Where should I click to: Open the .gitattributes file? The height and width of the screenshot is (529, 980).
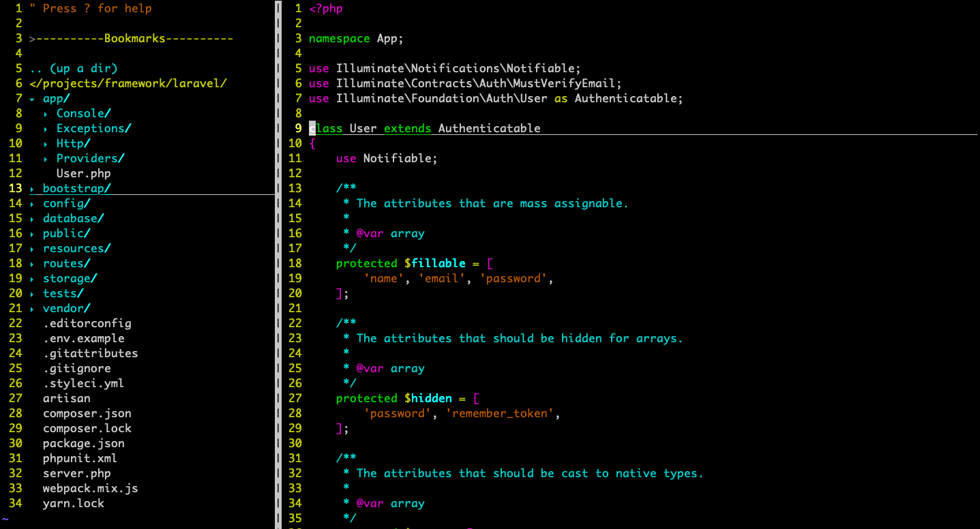tap(91, 353)
